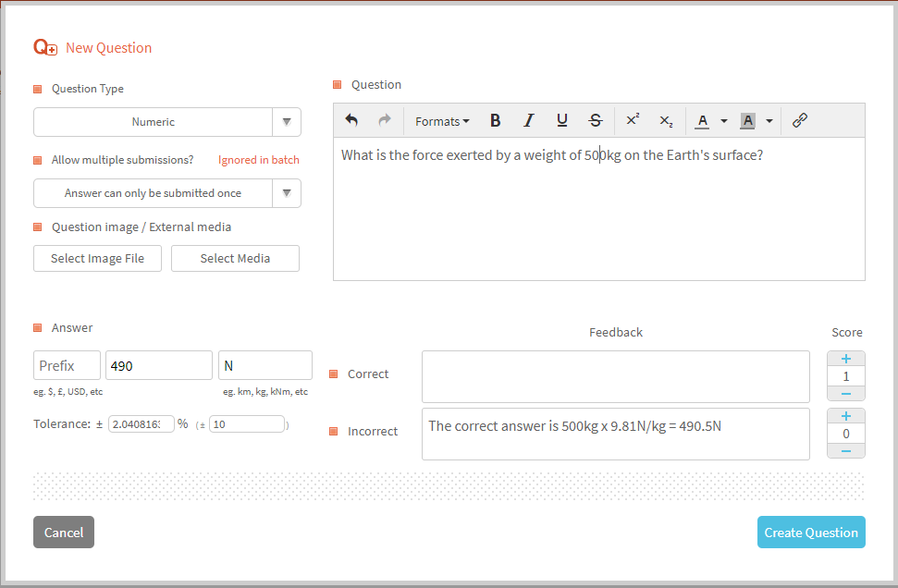Apply text color with the A button

703,121
